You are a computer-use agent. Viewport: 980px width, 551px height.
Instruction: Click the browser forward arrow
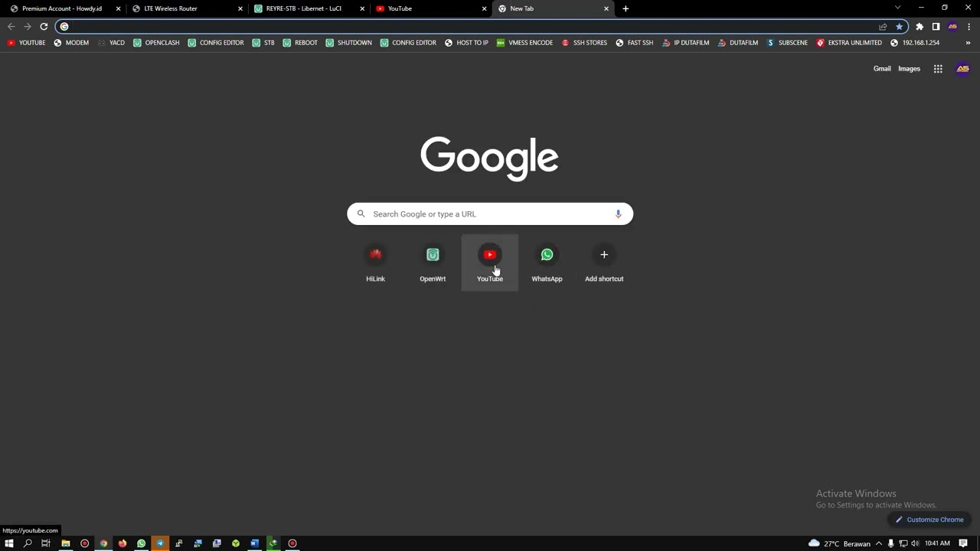tap(28, 27)
